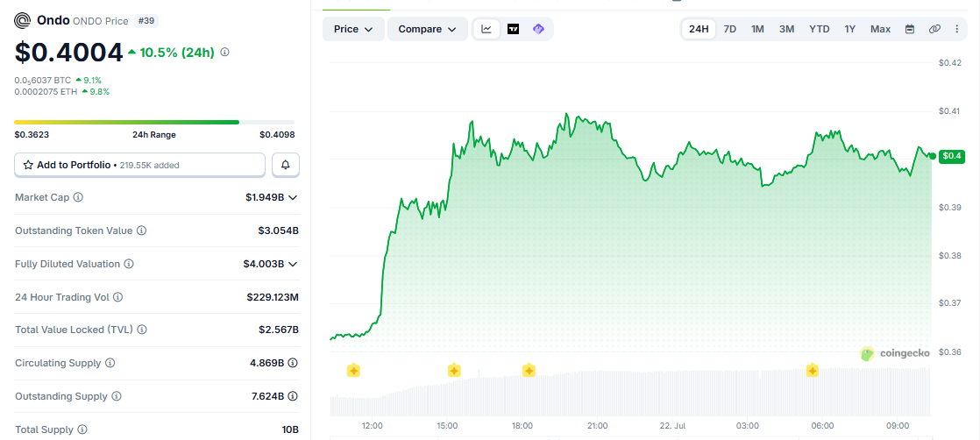Click the 10B total supply value
980x440 pixels.
point(291,430)
